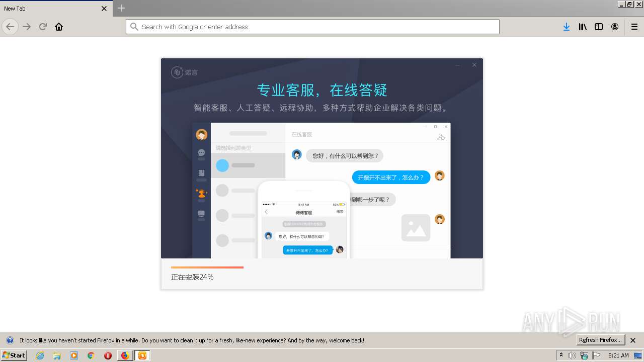Close the installer window
The width and height of the screenshot is (644, 362).
pos(474,65)
